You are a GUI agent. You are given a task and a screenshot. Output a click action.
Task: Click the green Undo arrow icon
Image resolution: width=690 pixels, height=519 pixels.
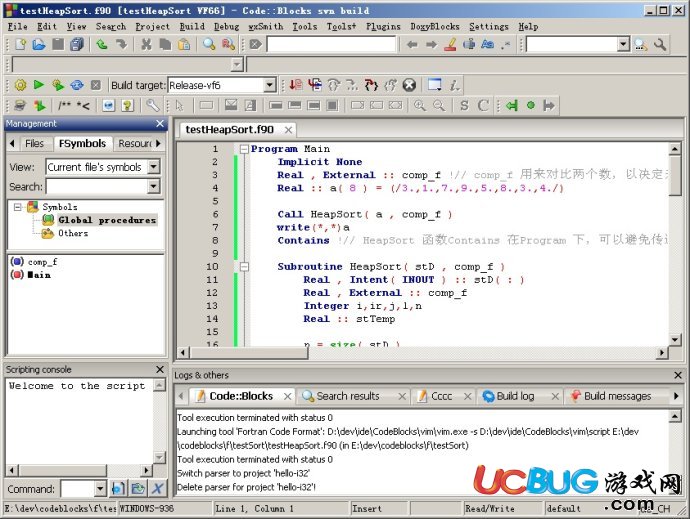[x=102, y=44]
